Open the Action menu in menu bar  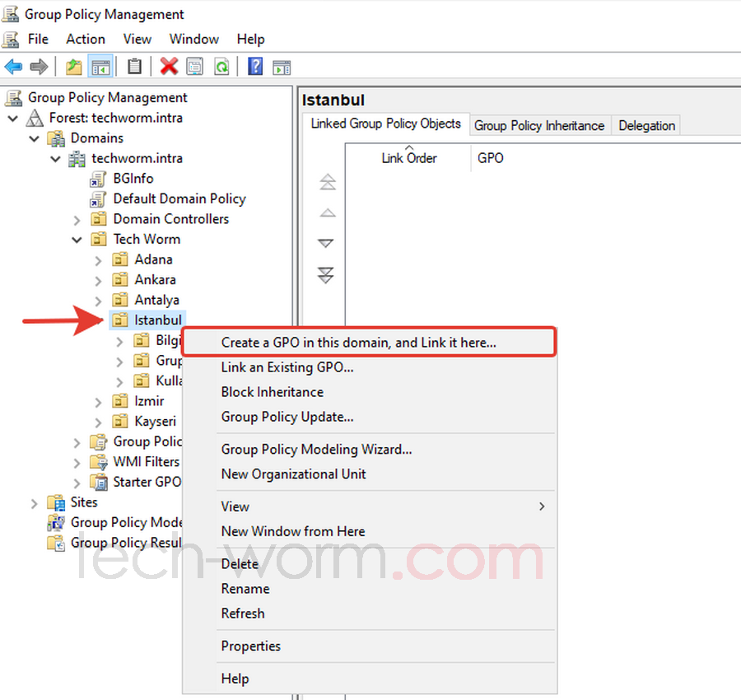tap(86, 39)
